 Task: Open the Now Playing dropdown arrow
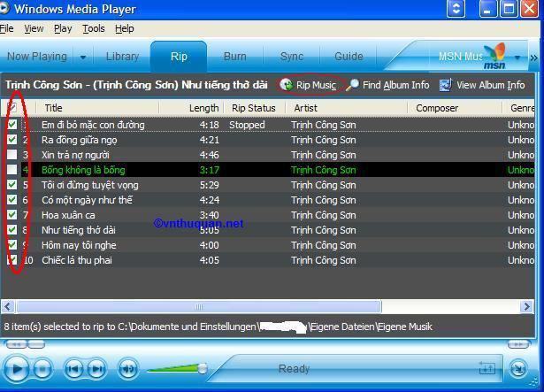click(83, 57)
